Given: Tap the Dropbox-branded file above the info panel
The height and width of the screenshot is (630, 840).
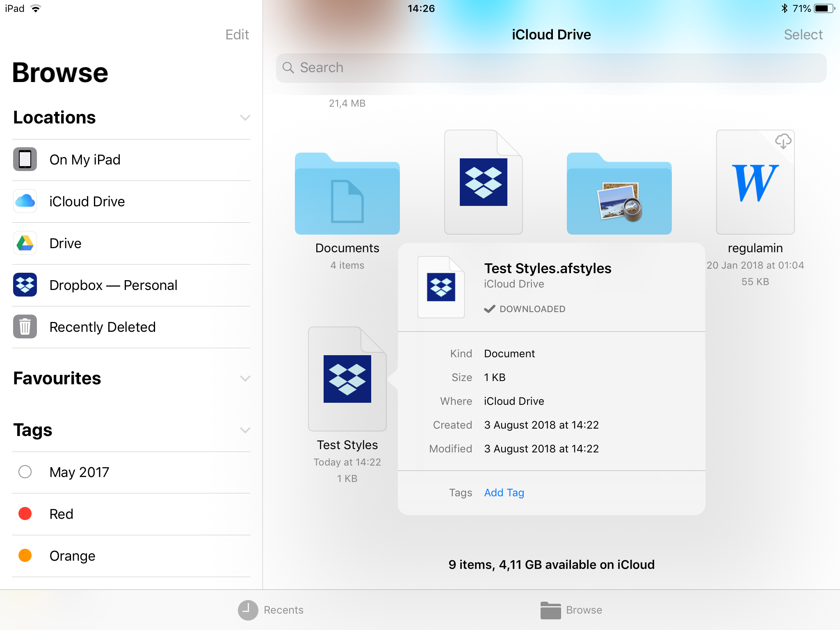Looking at the screenshot, I should coord(483,182).
